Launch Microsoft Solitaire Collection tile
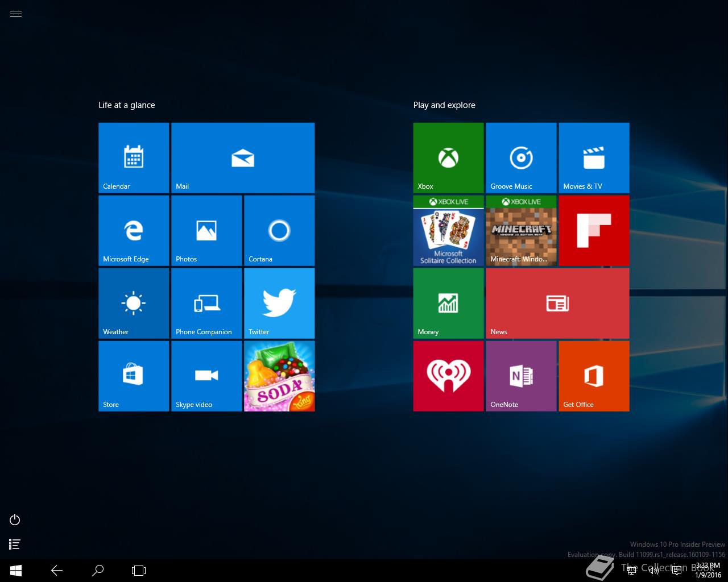 pos(449,231)
